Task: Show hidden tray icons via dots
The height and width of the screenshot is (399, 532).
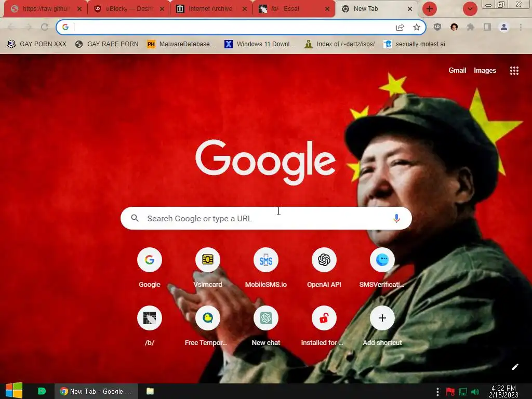Action: [437, 392]
